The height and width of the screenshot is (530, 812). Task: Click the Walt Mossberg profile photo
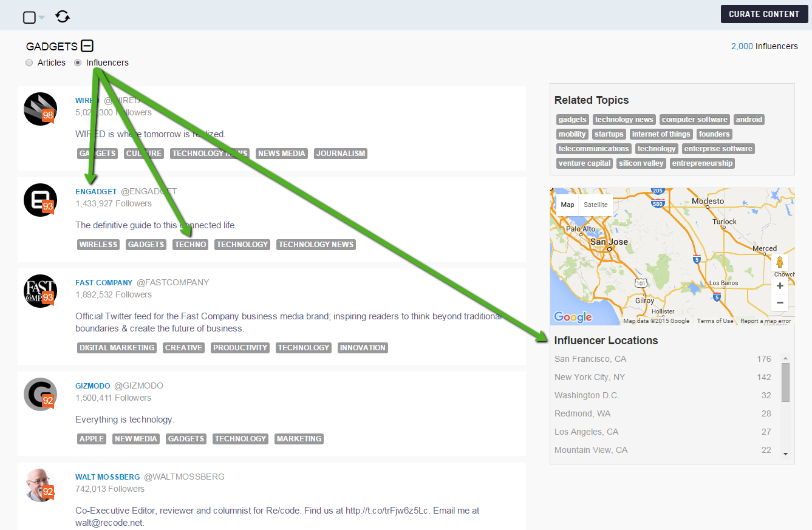40,485
